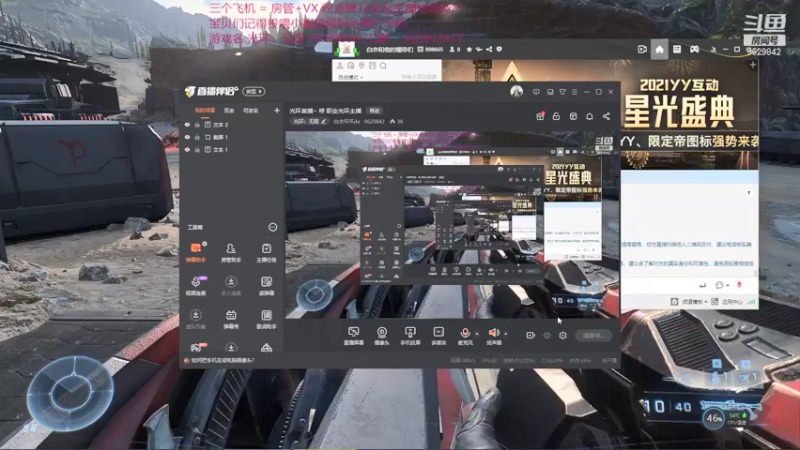Open the gift box icon with red badge
The height and width of the screenshot is (450, 800).
pos(540,116)
